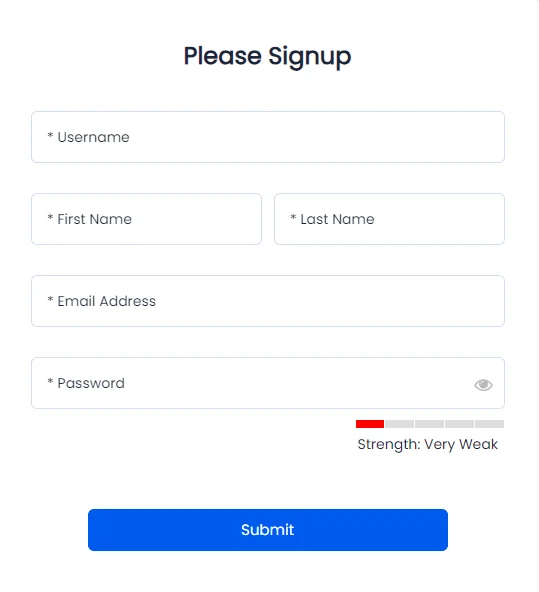539x592 pixels.
Task: Click the red strength meter segment
Action: (x=370, y=424)
